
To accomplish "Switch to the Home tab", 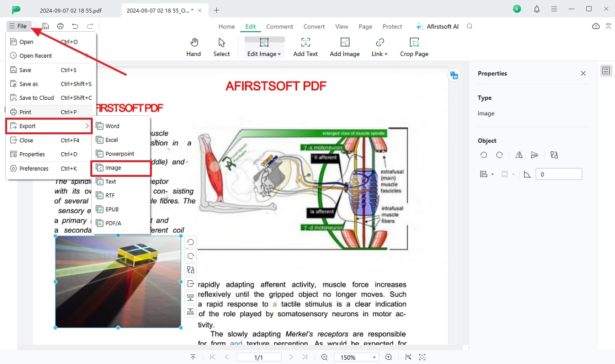I will tap(227, 26).
